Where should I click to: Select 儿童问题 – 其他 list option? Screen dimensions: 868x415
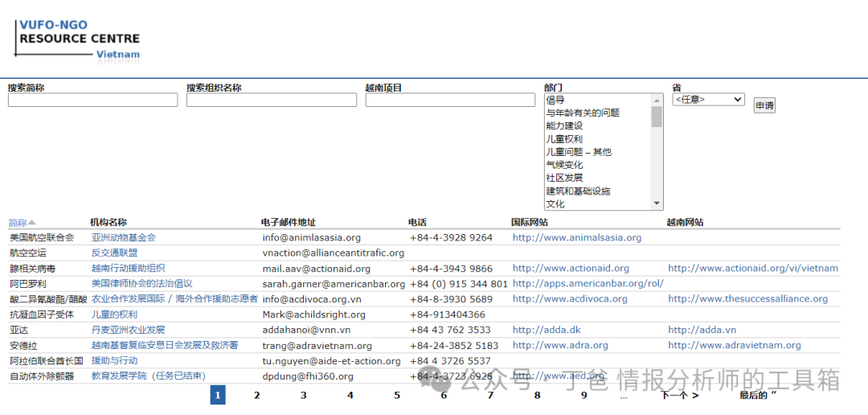tap(579, 152)
